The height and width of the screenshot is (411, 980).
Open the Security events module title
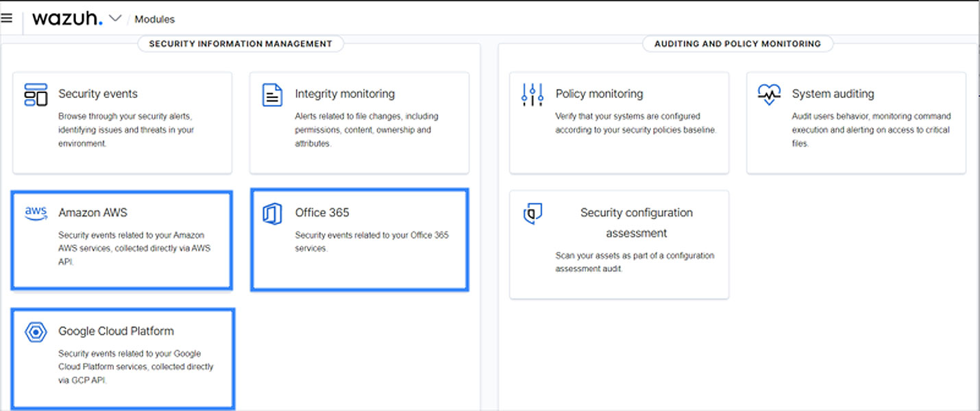(x=98, y=94)
